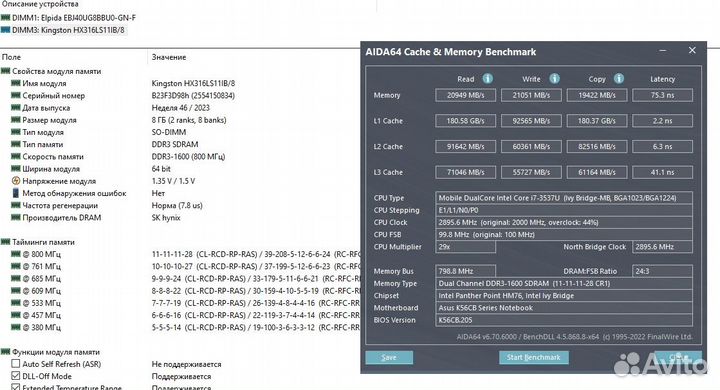The width and height of the screenshot is (720, 390).
Task: Select the @ 457 МГц timing row
Action: click(x=180, y=315)
